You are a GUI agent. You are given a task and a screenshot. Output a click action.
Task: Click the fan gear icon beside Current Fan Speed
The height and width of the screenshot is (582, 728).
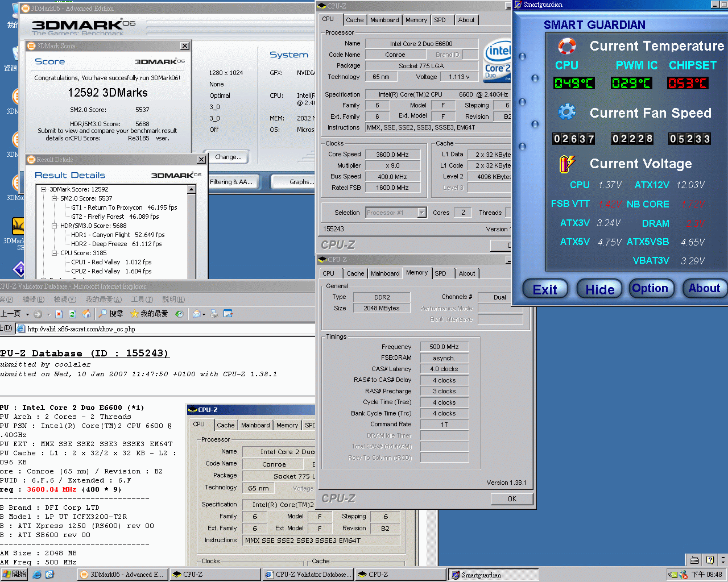[566, 112]
